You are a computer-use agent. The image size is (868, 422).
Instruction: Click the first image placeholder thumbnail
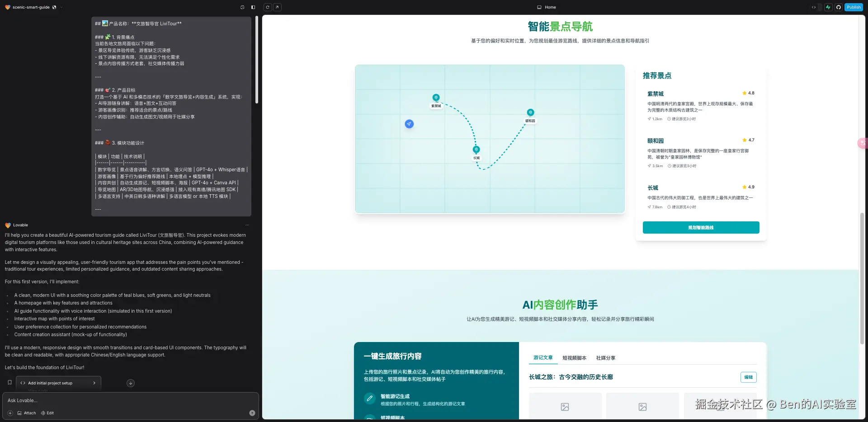point(565,406)
